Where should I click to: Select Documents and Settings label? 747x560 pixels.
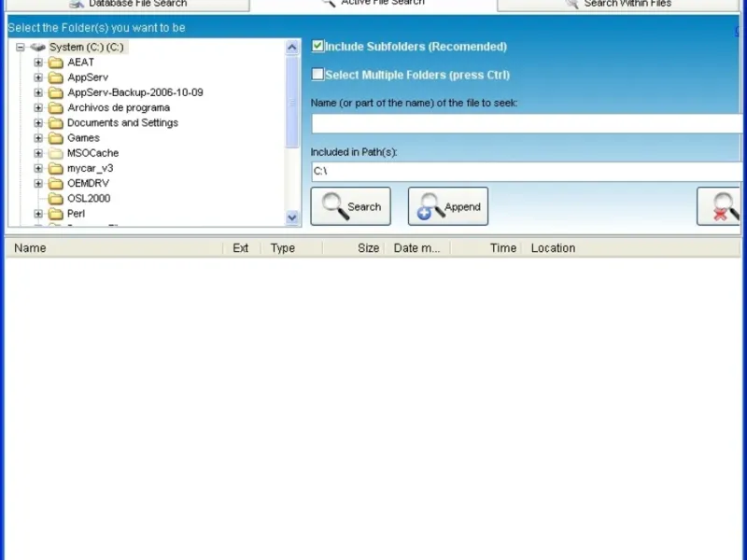(123, 123)
